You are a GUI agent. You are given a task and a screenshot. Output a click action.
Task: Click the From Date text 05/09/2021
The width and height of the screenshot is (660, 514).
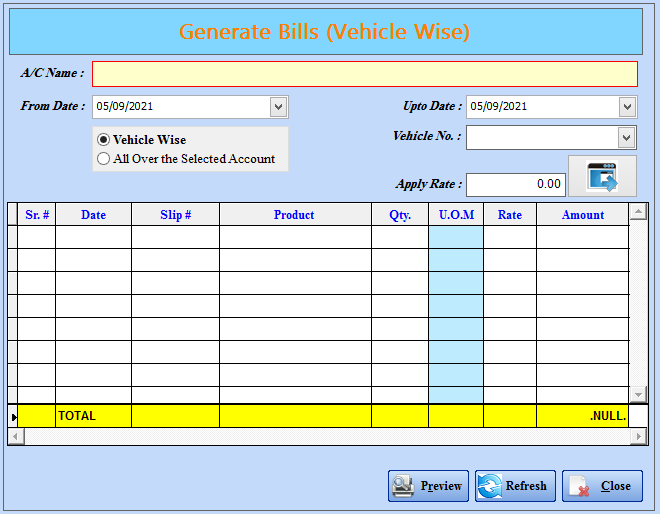[125, 107]
